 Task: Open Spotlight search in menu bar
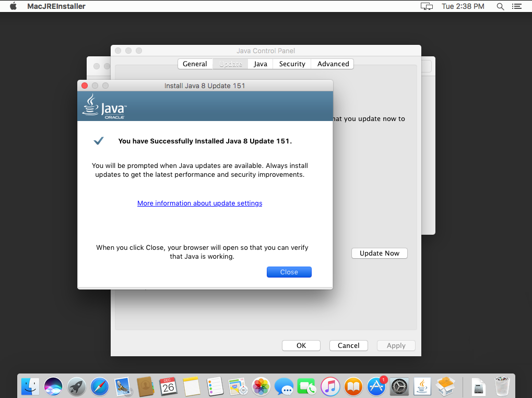[x=500, y=6]
